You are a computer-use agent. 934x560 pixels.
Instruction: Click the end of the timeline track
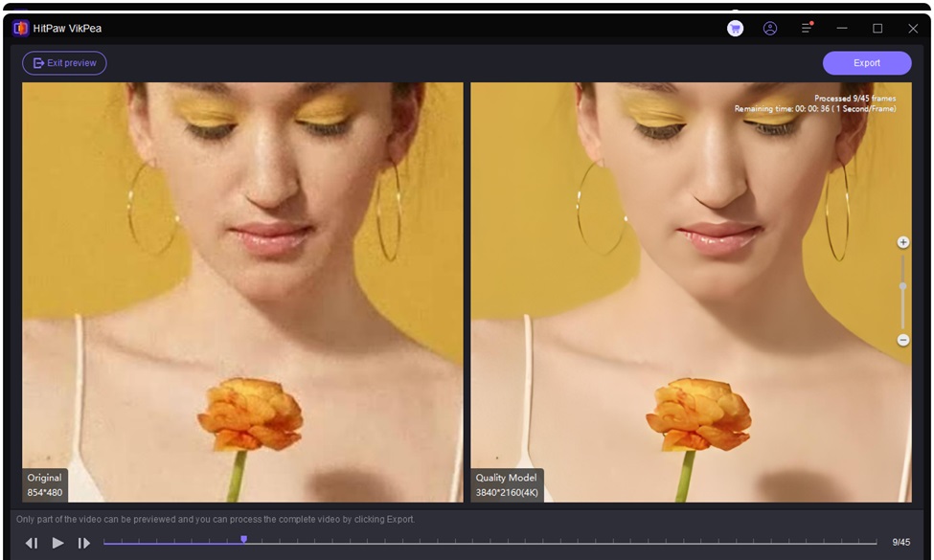coord(874,543)
